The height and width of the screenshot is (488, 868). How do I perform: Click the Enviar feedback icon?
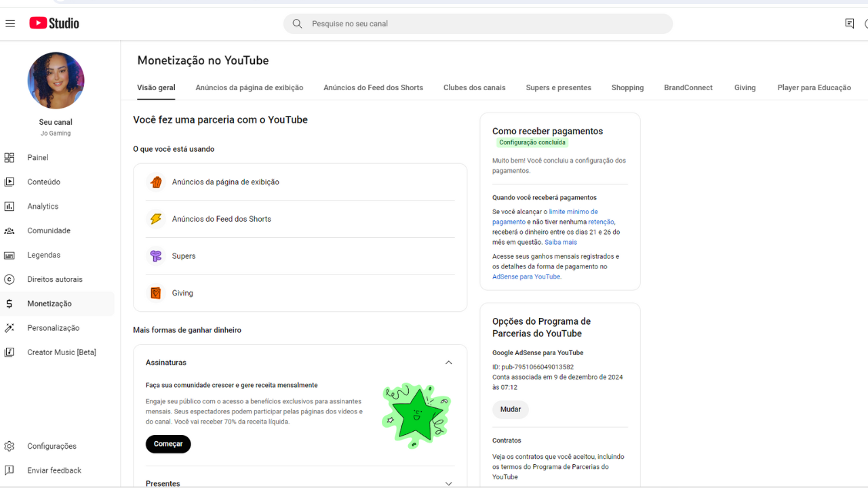(x=9, y=471)
